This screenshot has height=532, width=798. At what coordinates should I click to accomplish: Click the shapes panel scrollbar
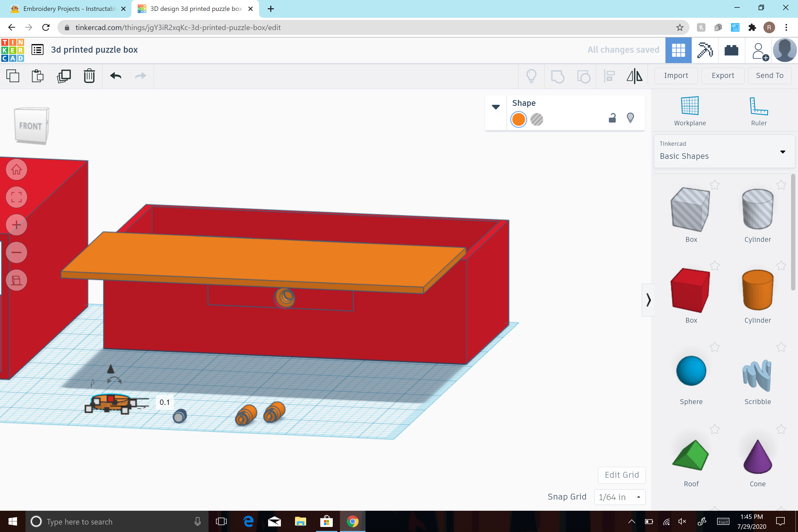click(793, 232)
